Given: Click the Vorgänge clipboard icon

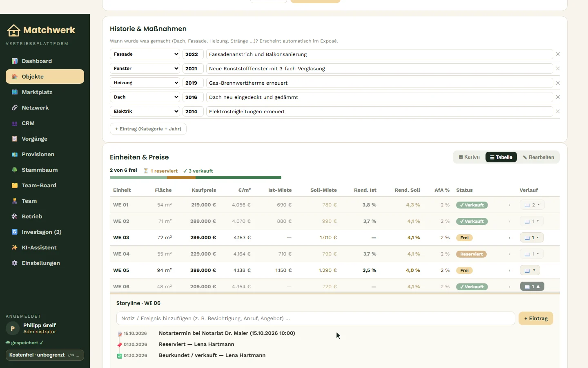Looking at the screenshot, I should click(15, 139).
